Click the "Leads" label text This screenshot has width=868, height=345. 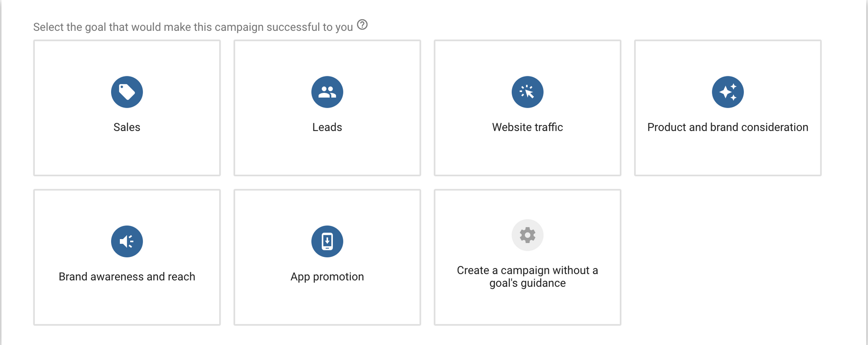tap(327, 127)
